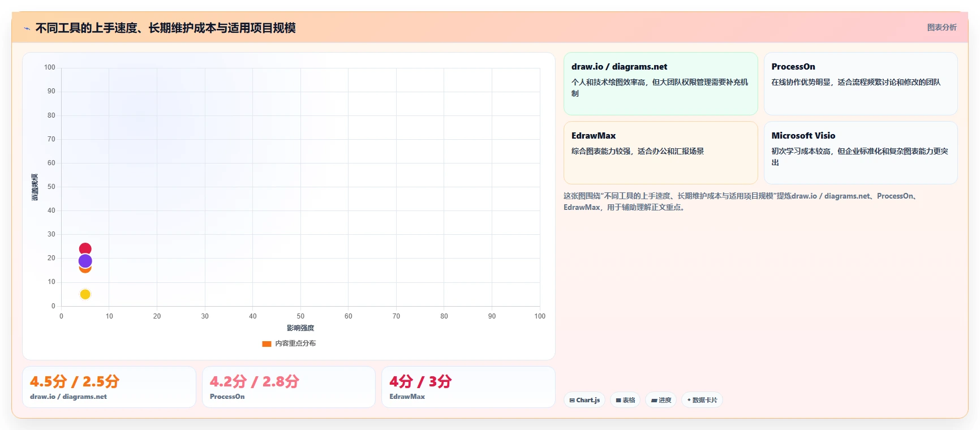Click the purple bubble data point
Image resolution: width=980 pixels, height=430 pixels.
(85, 261)
